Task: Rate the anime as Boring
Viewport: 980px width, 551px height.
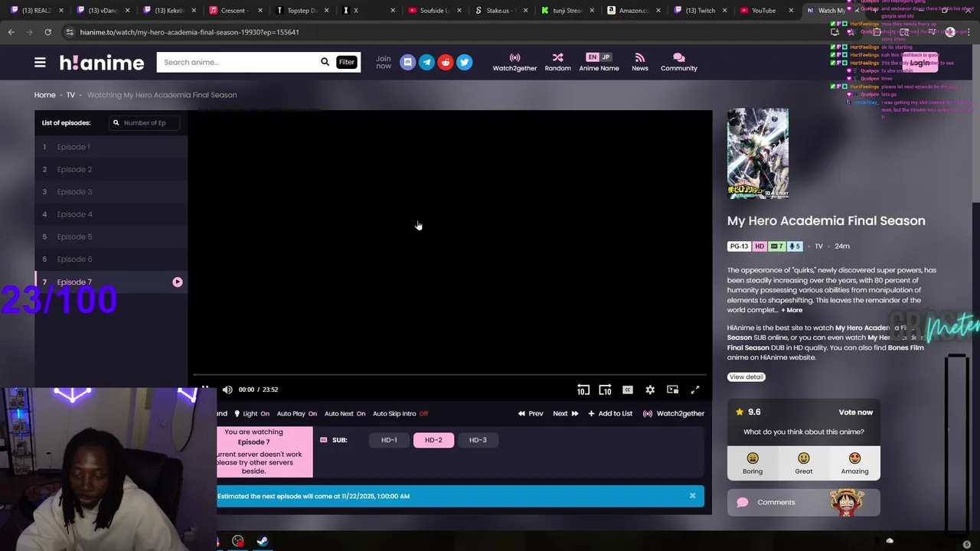Action: click(753, 463)
